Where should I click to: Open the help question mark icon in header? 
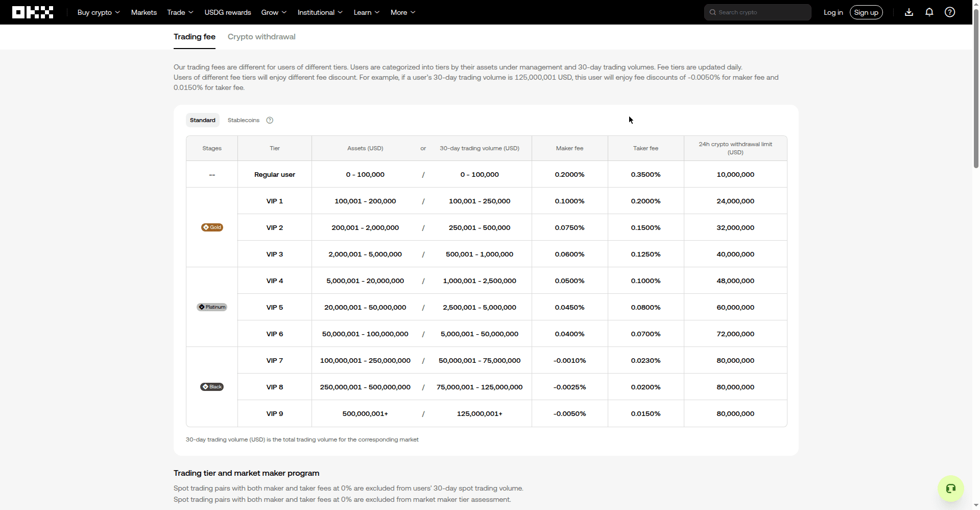(950, 12)
